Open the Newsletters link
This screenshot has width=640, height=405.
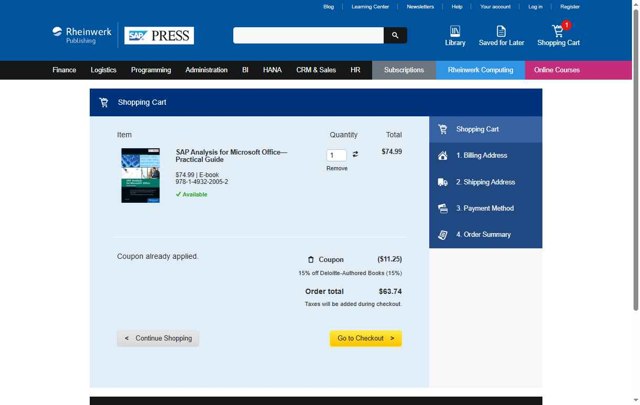pyautogui.click(x=420, y=7)
